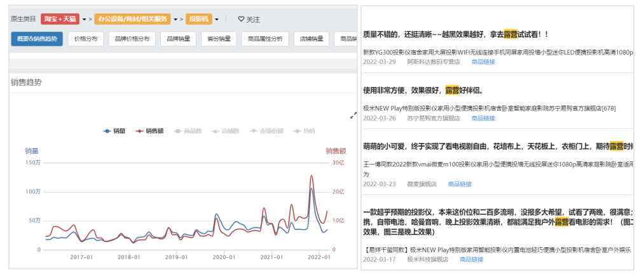
Task: Click the 销售趋势 section heading
Action: (x=26, y=83)
